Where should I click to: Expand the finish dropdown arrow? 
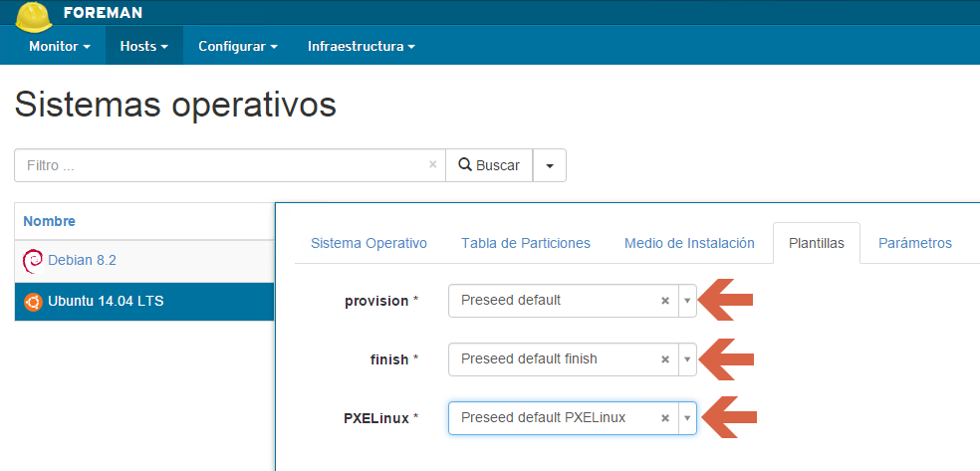[x=687, y=359]
